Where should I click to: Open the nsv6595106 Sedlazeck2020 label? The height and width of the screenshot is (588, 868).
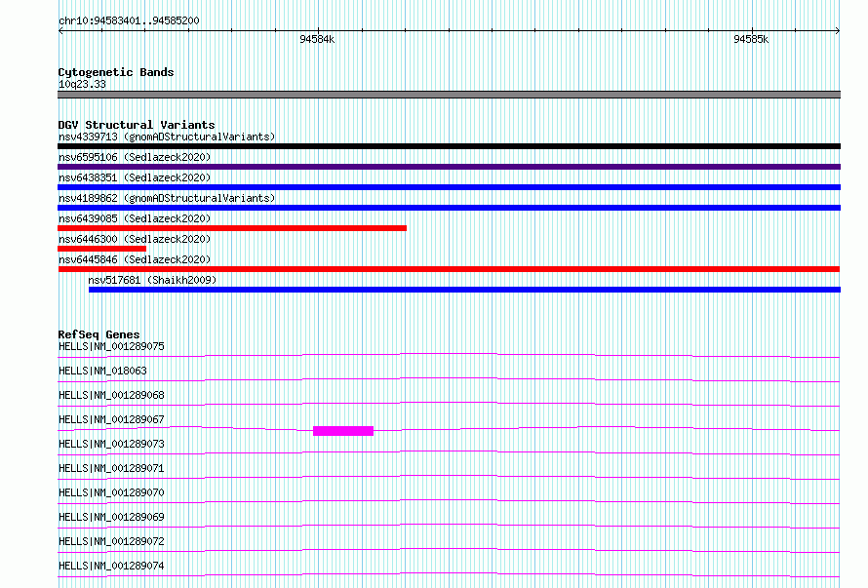(x=135, y=157)
